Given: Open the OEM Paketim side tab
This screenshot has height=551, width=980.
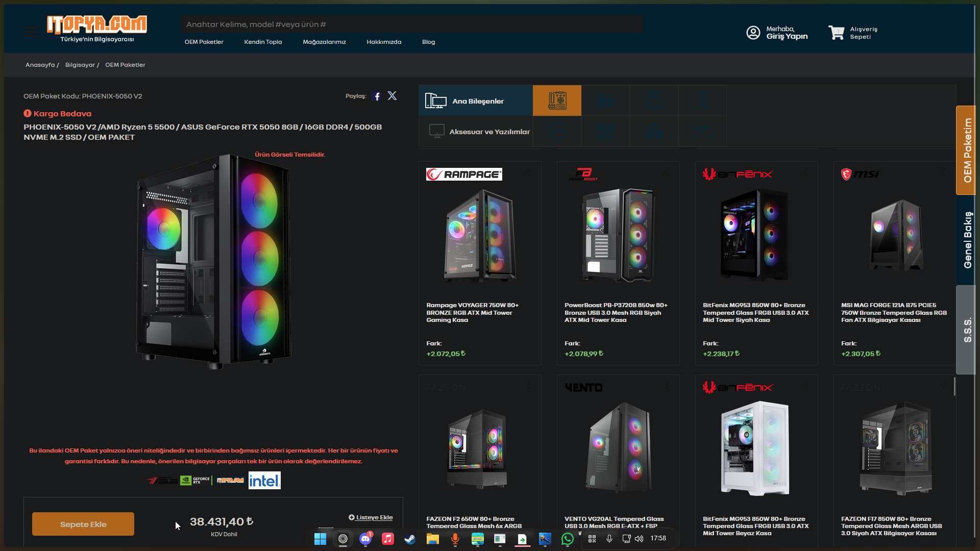Looking at the screenshot, I should pyautogui.click(x=966, y=150).
